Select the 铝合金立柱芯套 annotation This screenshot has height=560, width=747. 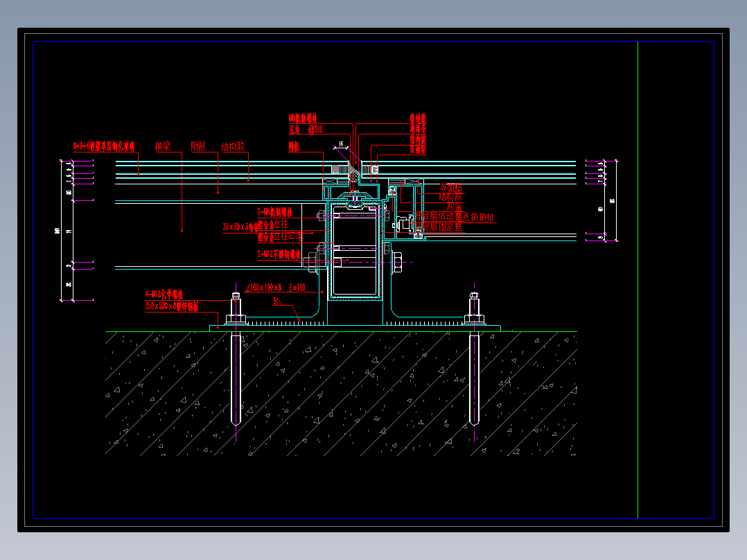[280, 236]
